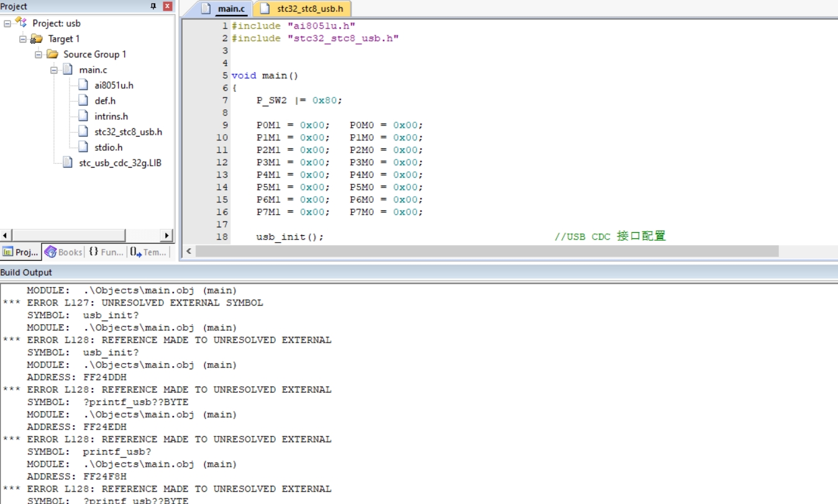Select the stc_usb_cdc_32g.LIB library file icon
The width and height of the screenshot is (838, 504).
tap(68, 163)
